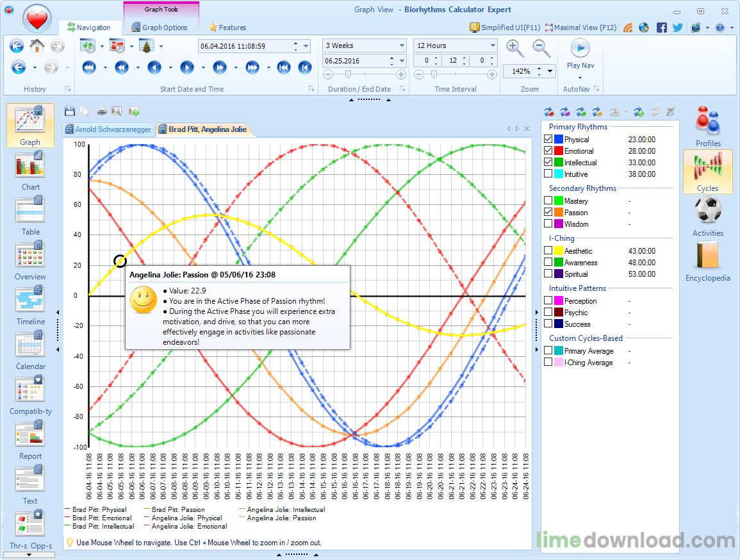Uncheck the Intellectual rhythm checkbox

548,162
